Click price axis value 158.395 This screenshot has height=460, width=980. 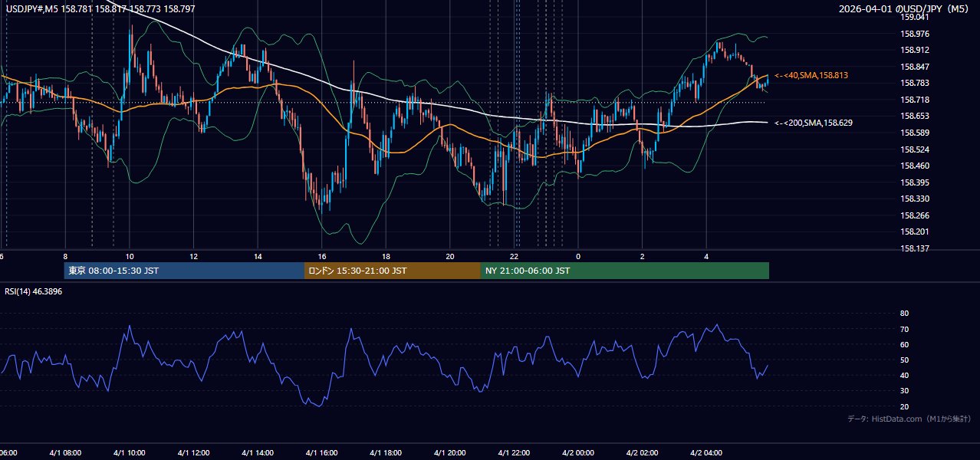coord(915,182)
